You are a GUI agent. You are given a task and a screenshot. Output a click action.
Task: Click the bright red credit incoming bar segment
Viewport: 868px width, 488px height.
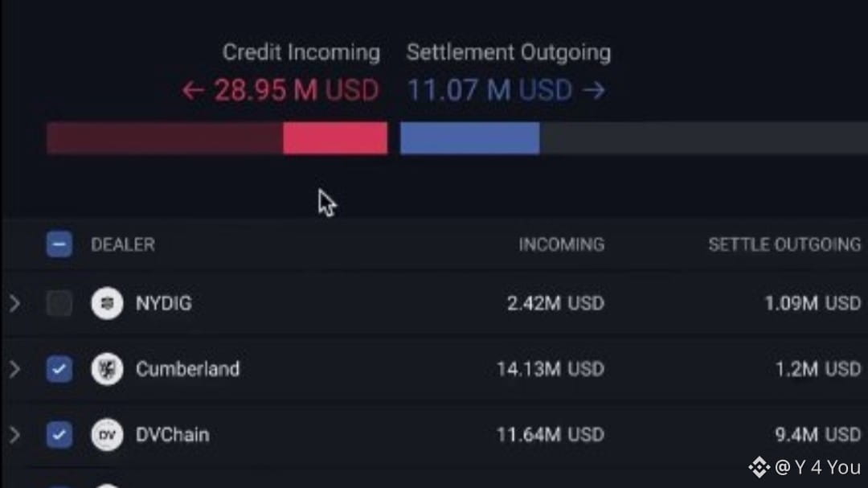coord(335,138)
